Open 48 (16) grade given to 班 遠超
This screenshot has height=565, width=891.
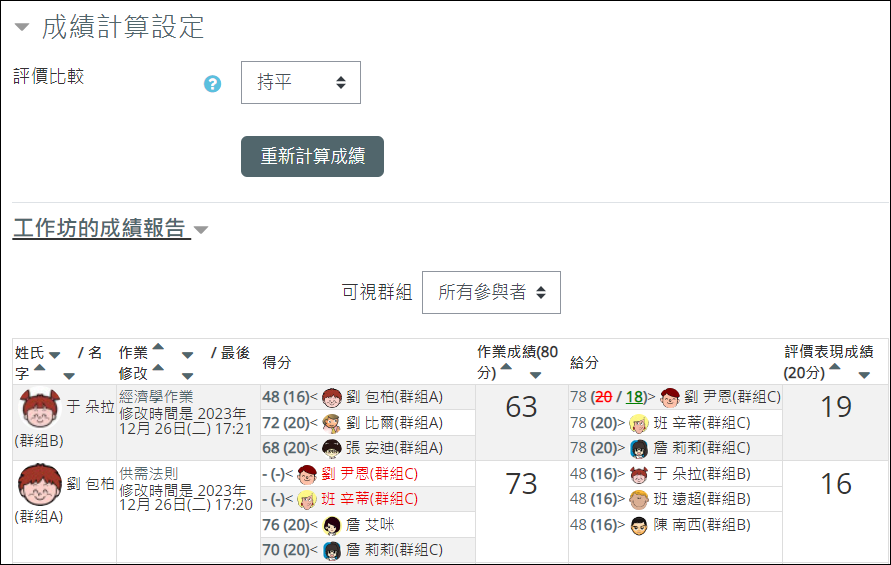(x=594, y=499)
